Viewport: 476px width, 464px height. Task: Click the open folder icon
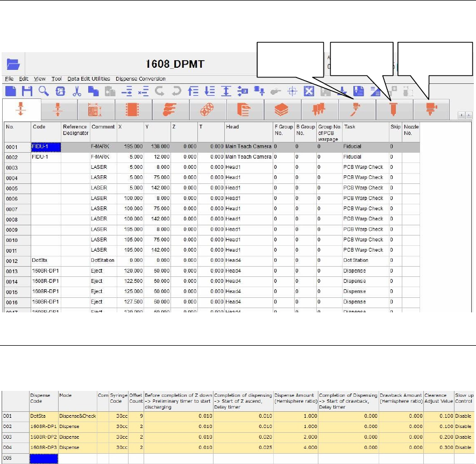tap(13, 65)
